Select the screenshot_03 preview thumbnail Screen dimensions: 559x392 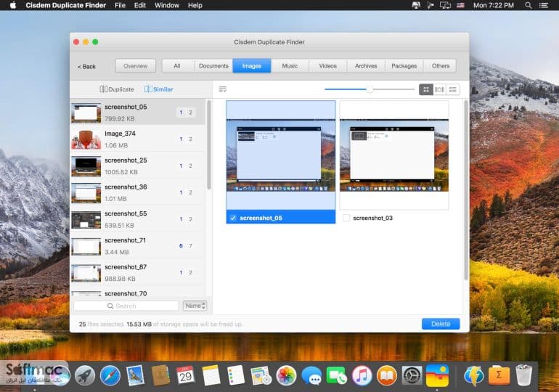(394, 155)
